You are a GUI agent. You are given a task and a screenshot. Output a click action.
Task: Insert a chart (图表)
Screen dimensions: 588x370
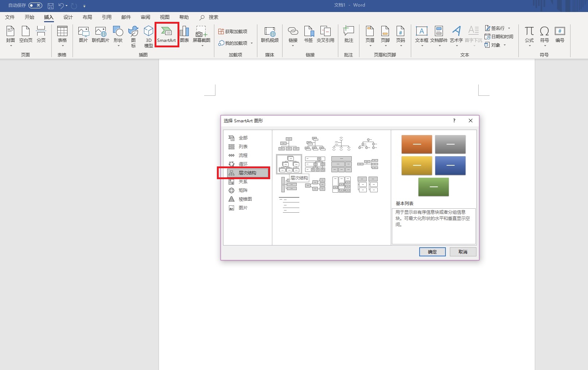click(184, 35)
